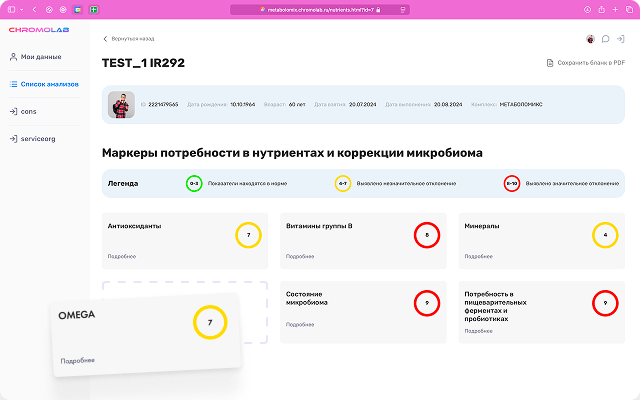Click the browser back arrow
This screenshot has height=400, width=640.
click(x=34, y=9)
